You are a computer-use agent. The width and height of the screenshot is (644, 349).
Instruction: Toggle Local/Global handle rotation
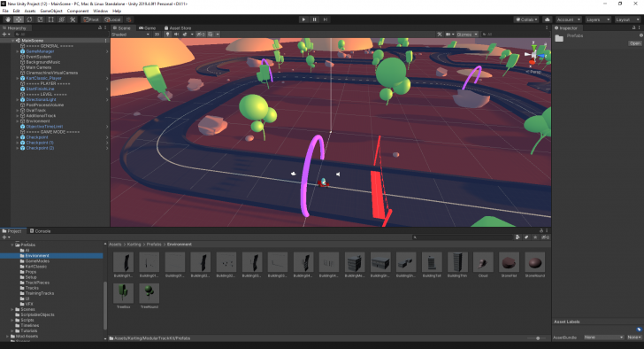112,19
